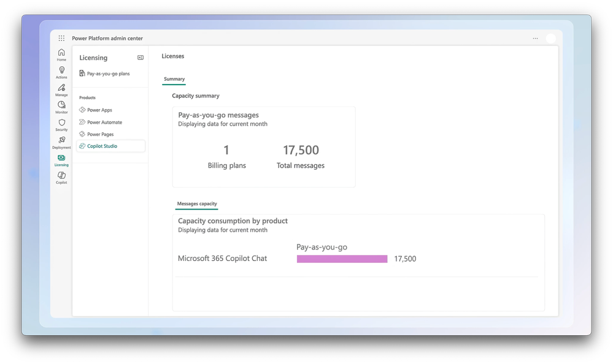Open the app launcher waffle icon
The width and height of the screenshot is (613, 364).
[x=61, y=38]
